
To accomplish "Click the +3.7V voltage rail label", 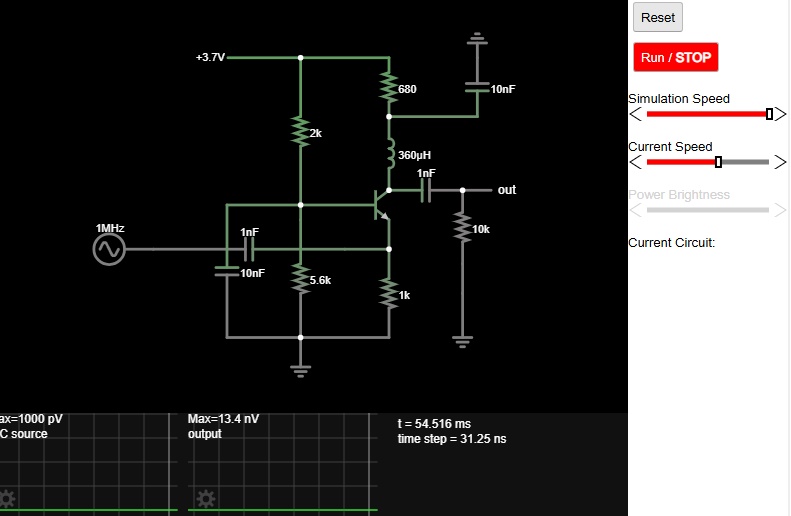I will [210, 57].
